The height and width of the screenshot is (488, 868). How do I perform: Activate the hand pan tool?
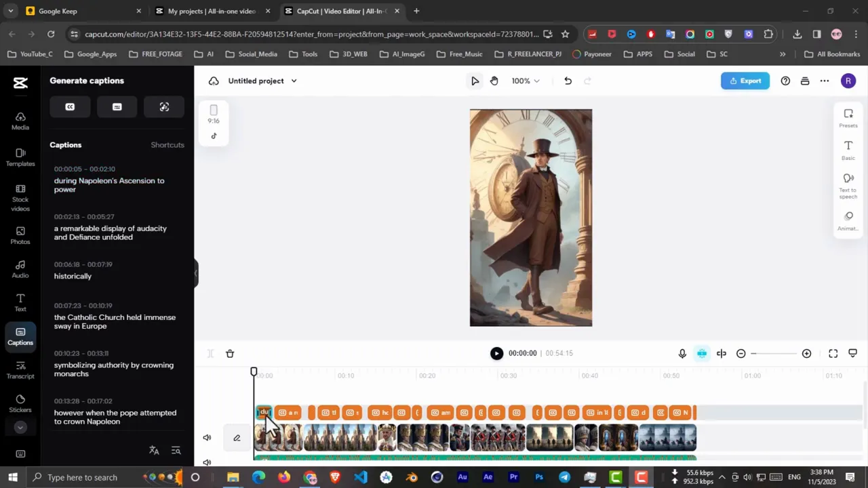point(494,81)
